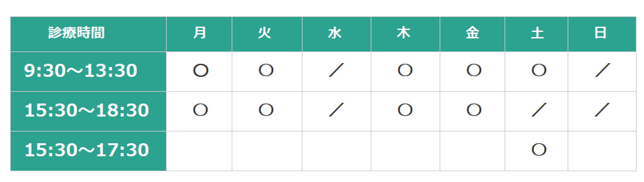Select the 月 column header
This screenshot has width=644, height=182.
coord(200,33)
